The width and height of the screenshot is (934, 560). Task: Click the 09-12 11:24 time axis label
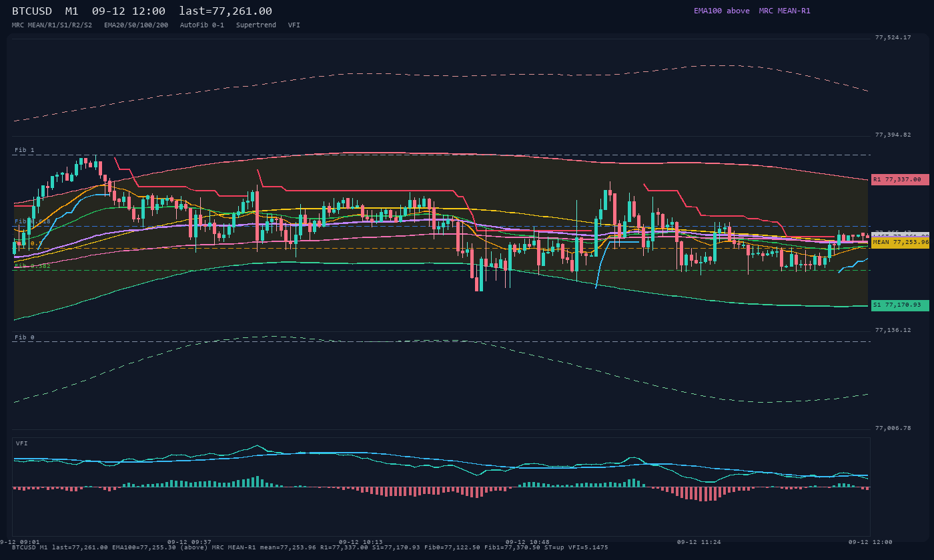click(698, 542)
